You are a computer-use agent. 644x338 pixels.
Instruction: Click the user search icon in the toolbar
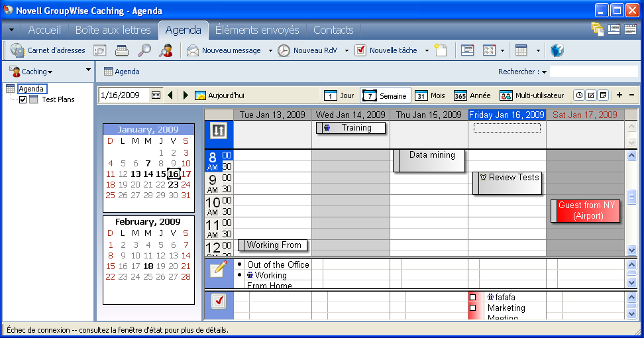(166, 50)
